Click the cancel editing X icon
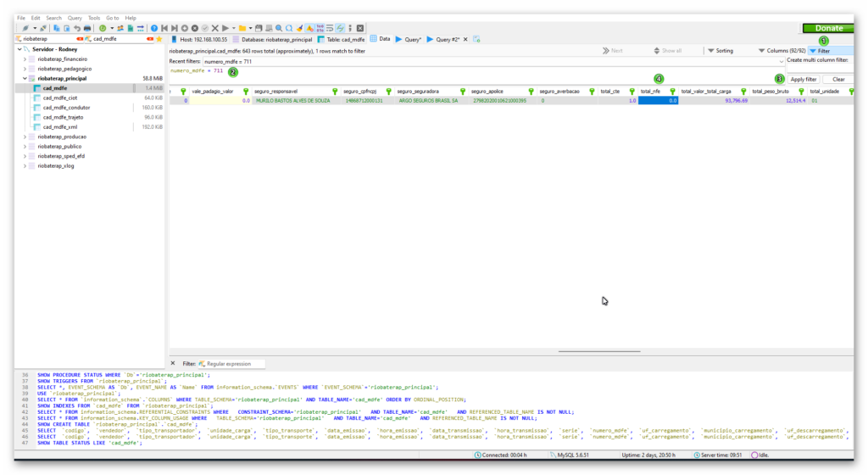 [x=214, y=28]
